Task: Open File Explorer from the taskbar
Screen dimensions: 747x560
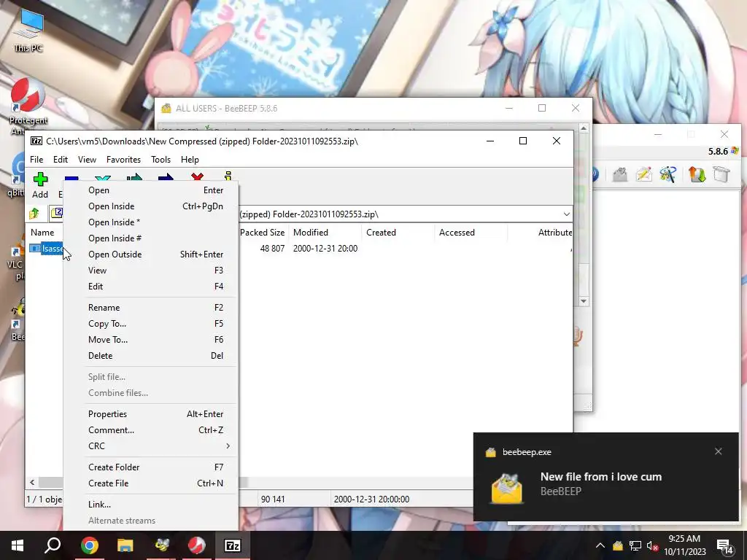Action: pyautogui.click(x=125, y=545)
